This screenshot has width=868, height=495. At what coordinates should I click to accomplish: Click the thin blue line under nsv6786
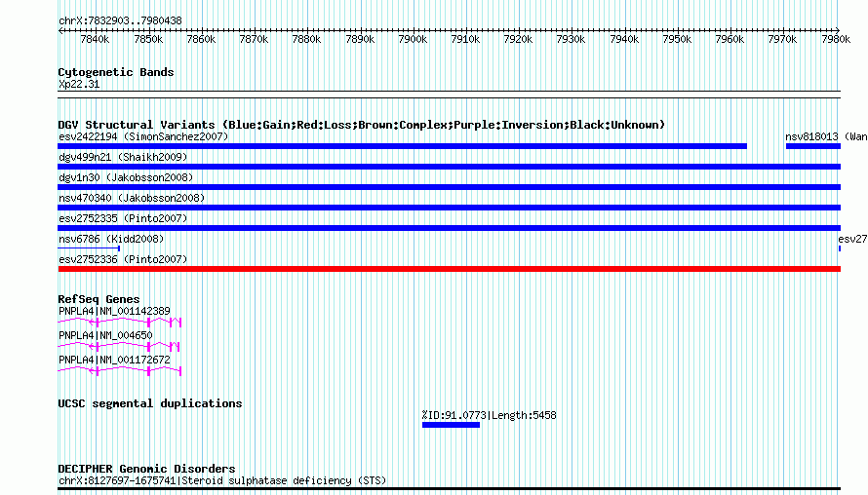tap(89, 248)
